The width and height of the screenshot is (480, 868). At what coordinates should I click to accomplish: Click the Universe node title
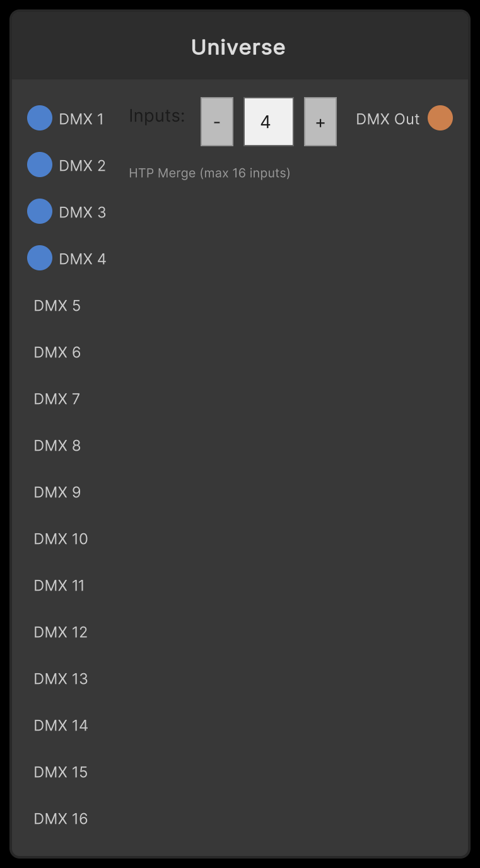click(238, 47)
